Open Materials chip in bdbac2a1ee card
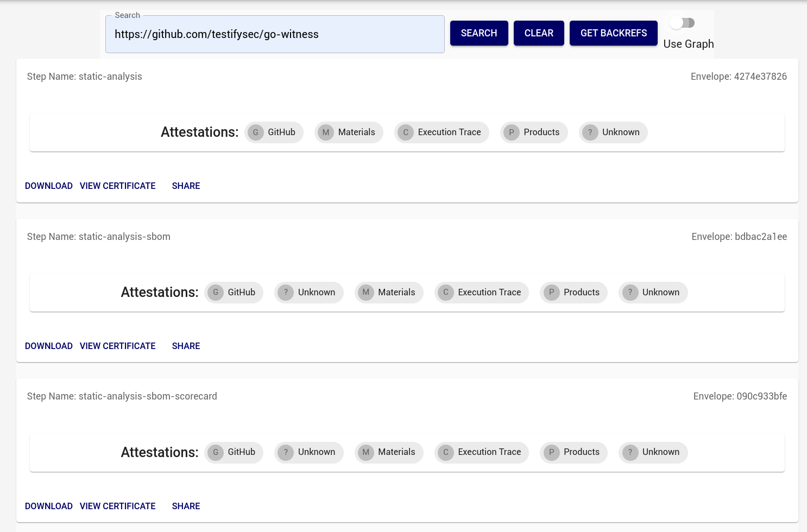 (389, 293)
